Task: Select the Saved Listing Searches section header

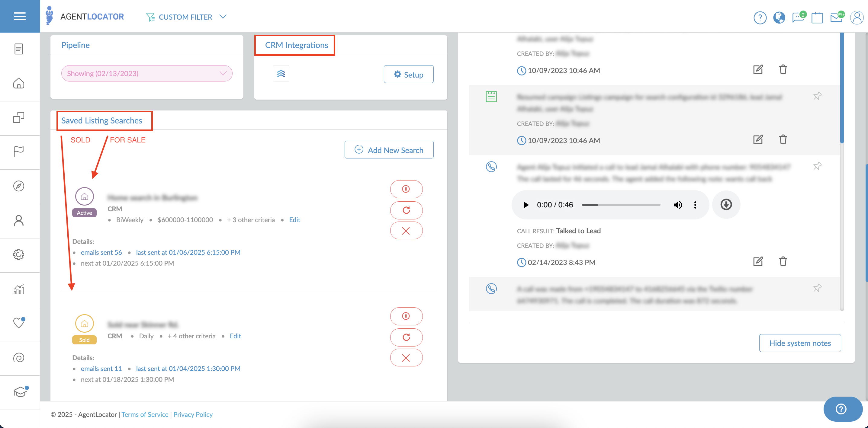Action: (101, 120)
